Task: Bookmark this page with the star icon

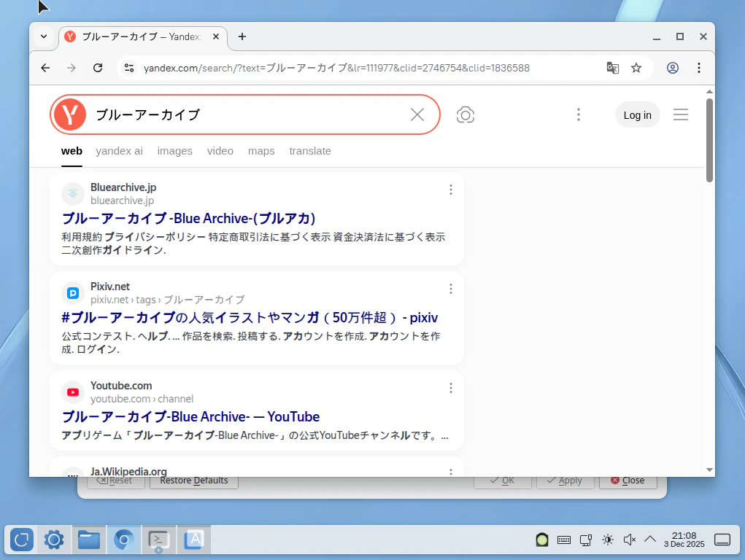Action: click(x=636, y=68)
